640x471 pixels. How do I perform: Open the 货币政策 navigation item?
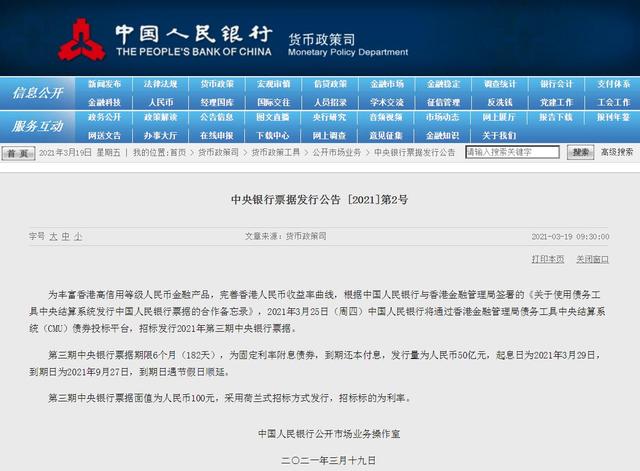click(217, 84)
